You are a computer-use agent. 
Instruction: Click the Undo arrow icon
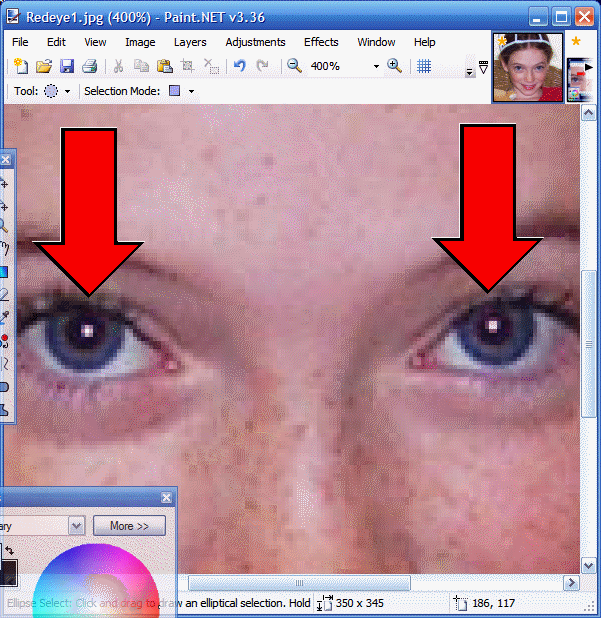coord(239,66)
